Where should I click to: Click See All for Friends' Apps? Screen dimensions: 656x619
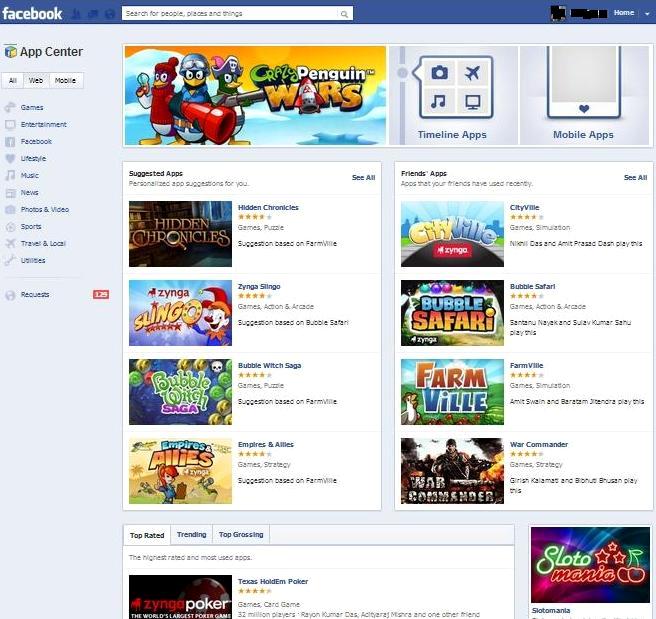coord(635,178)
